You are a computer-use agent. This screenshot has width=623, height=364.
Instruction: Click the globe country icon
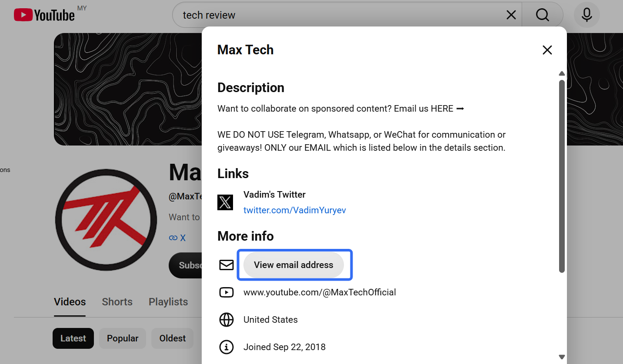227,320
